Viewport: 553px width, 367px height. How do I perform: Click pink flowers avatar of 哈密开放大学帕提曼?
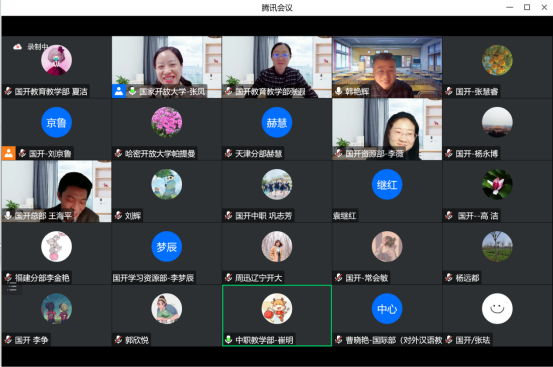click(166, 122)
